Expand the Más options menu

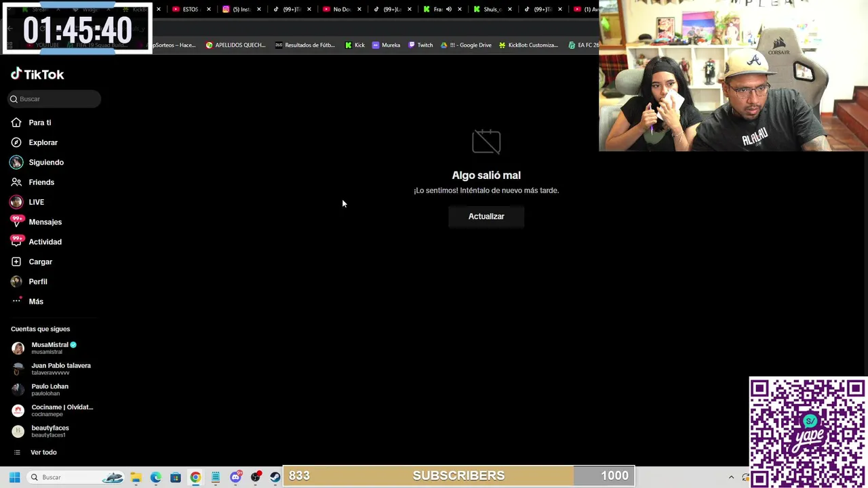[36, 302]
